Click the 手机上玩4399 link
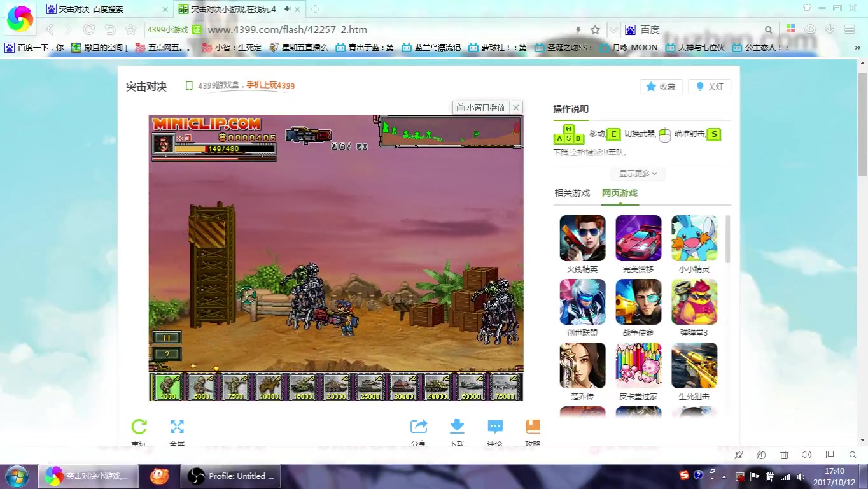 [270, 85]
